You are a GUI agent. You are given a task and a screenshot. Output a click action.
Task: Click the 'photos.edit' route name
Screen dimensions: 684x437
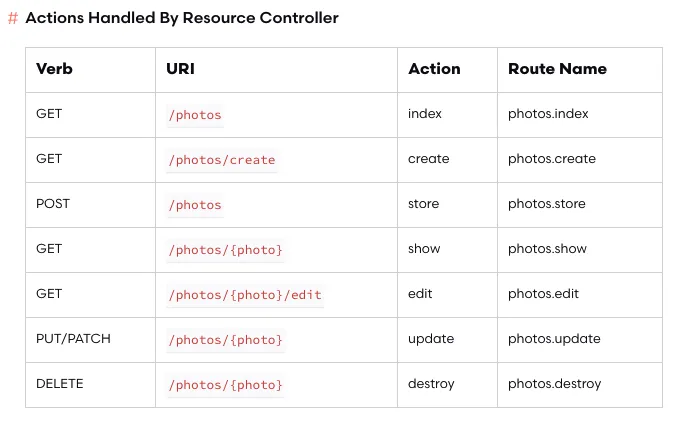click(543, 294)
